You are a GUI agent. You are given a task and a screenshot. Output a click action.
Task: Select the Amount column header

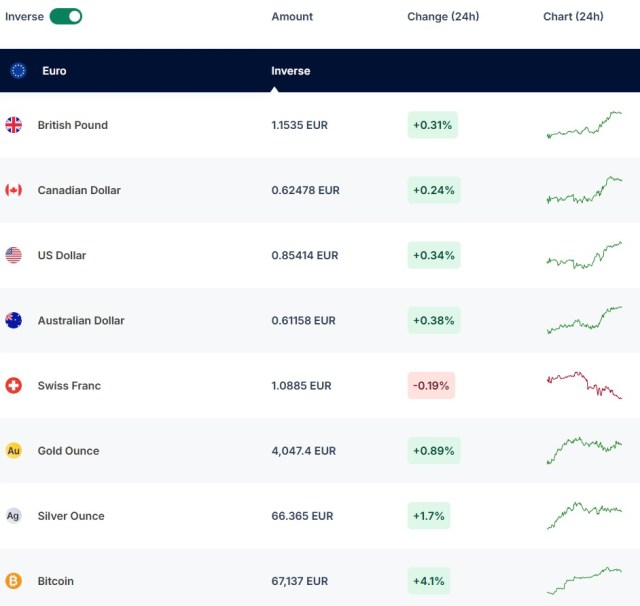point(292,17)
